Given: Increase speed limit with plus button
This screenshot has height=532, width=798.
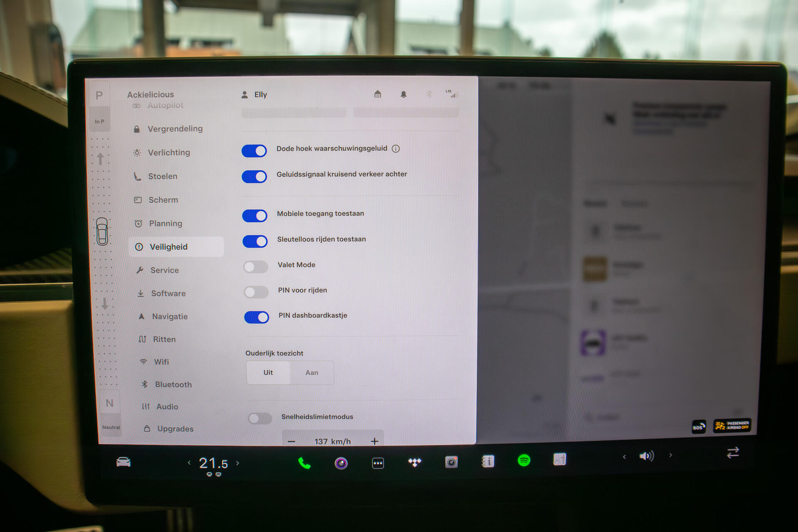Looking at the screenshot, I should coord(374,441).
